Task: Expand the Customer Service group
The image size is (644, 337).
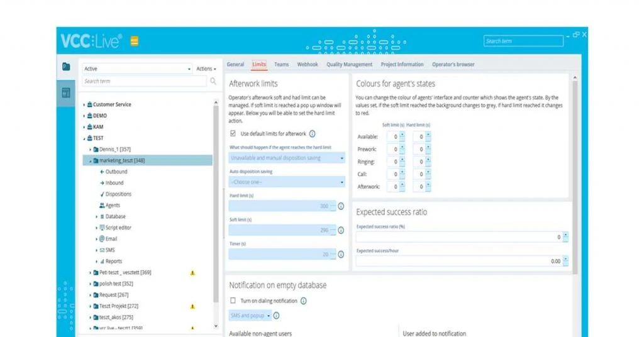Action: point(84,105)
